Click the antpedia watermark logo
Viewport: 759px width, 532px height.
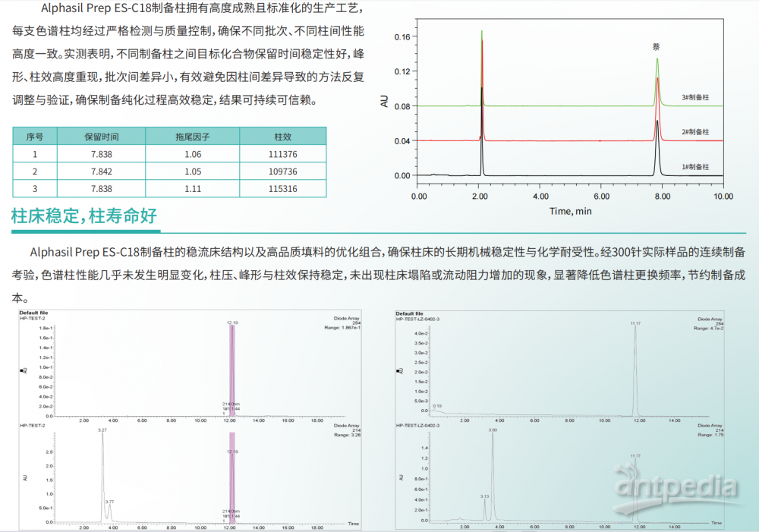point(676,486)
